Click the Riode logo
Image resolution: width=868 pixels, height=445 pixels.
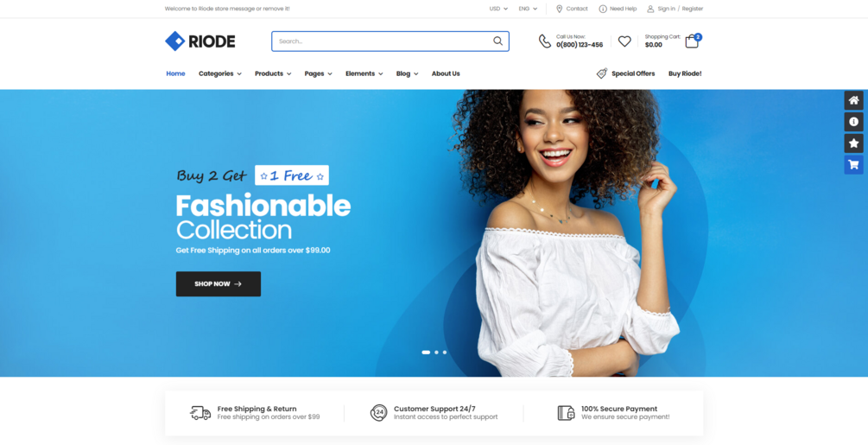(x=200, y=41)
